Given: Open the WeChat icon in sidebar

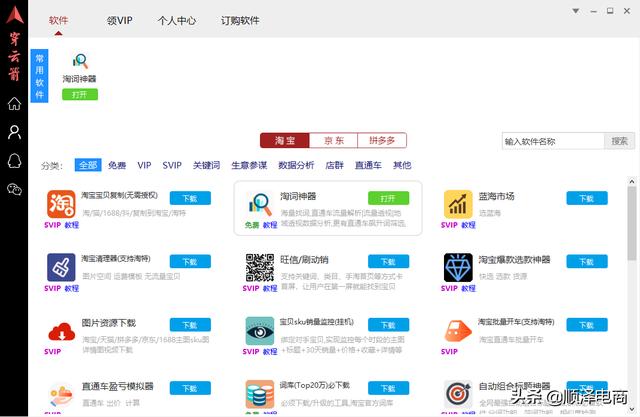Looking at the screenshot, I should (x=14, y=189).
